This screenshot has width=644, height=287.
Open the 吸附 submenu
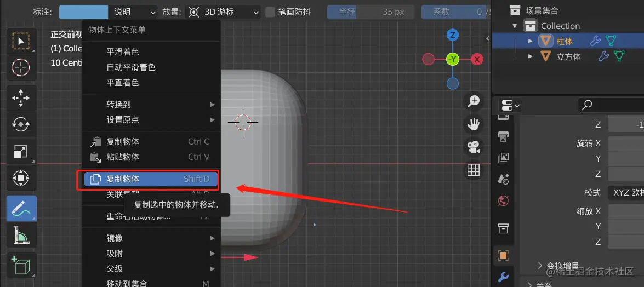(151, 254)
